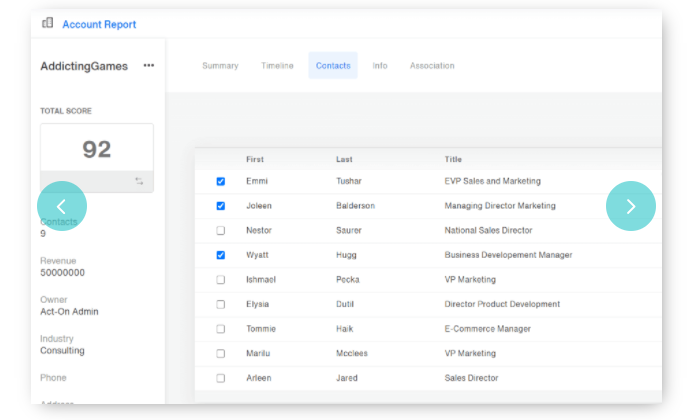Deselect the Wyatt Hugg contact checkbox

click(x=221, y=255)
